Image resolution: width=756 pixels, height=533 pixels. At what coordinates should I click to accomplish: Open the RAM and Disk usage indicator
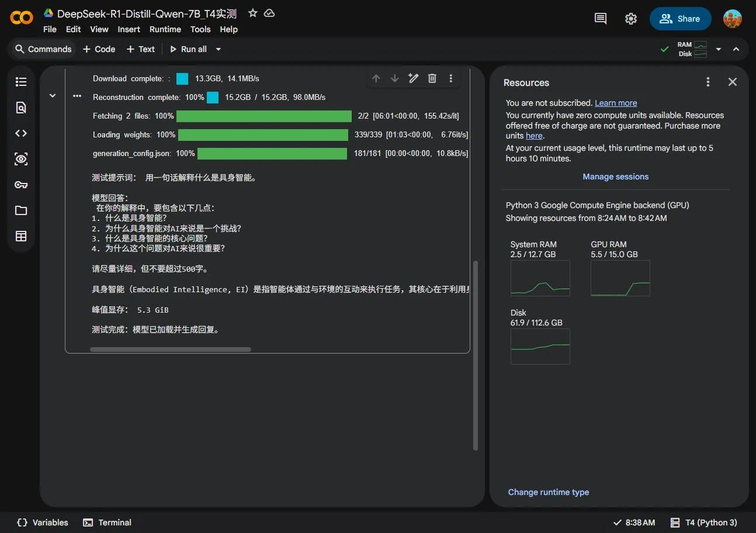[x=692, y=49]
